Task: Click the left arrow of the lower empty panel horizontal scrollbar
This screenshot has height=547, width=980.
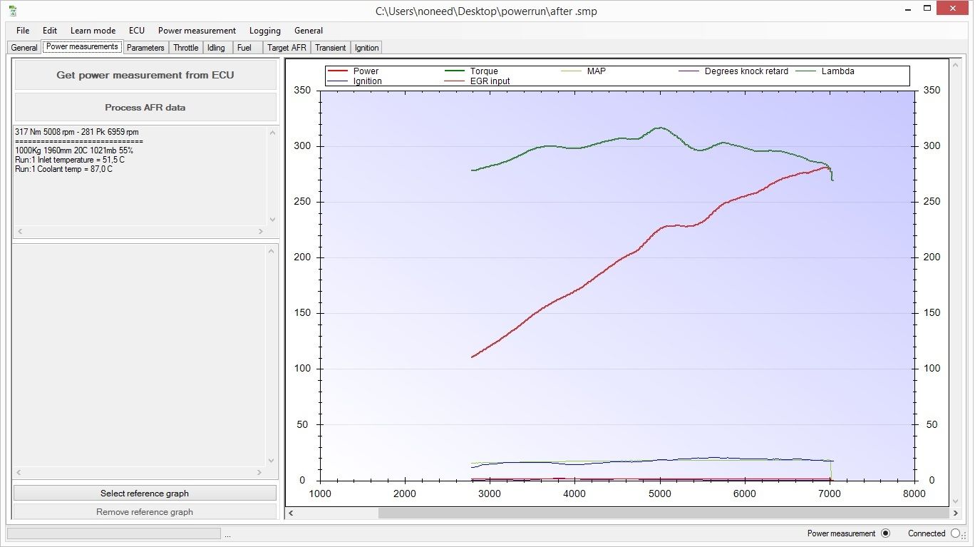Action: [x=20, y=472]
